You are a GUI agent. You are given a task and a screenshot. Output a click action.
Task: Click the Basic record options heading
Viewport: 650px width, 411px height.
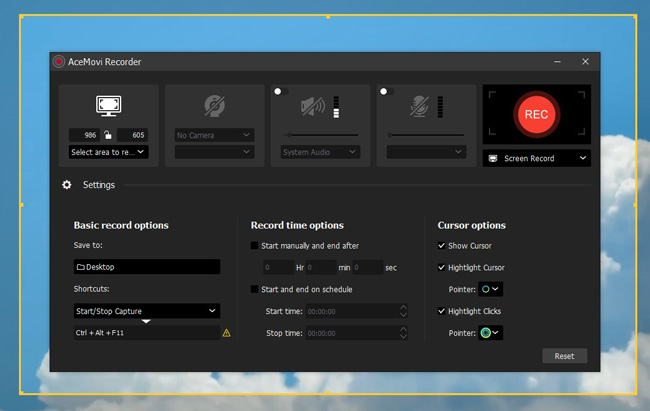pos(121,225)
